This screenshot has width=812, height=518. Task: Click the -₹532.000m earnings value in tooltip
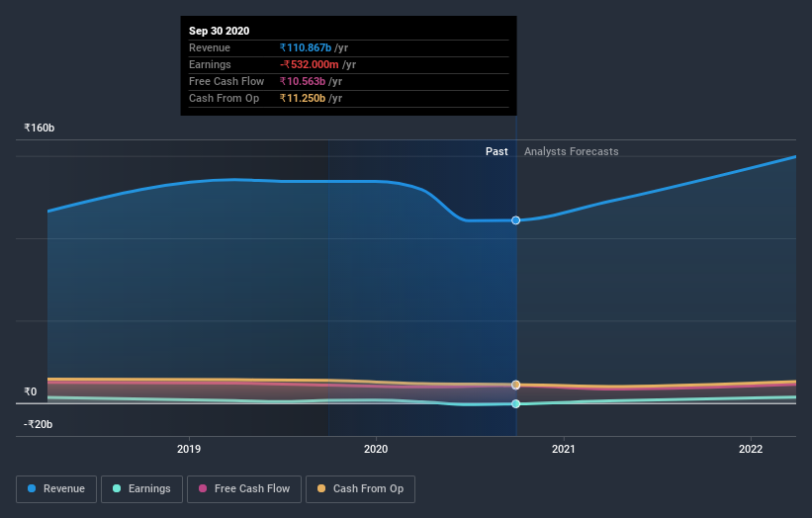coord(310,64)
